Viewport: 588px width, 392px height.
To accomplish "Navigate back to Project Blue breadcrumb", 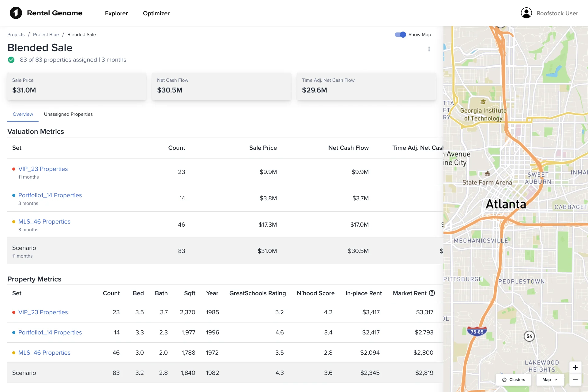I will [46, 34].
